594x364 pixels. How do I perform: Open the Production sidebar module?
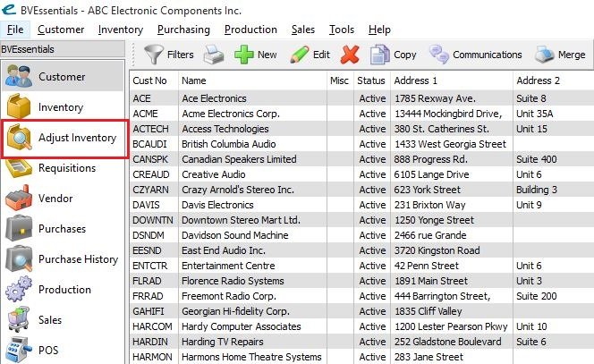click(x=63, y=290)
